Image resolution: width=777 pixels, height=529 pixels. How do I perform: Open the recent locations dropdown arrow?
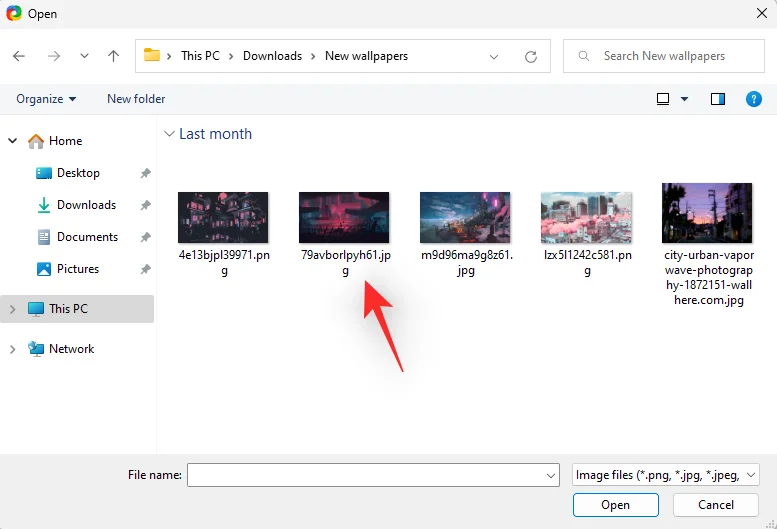click(84, 56)
